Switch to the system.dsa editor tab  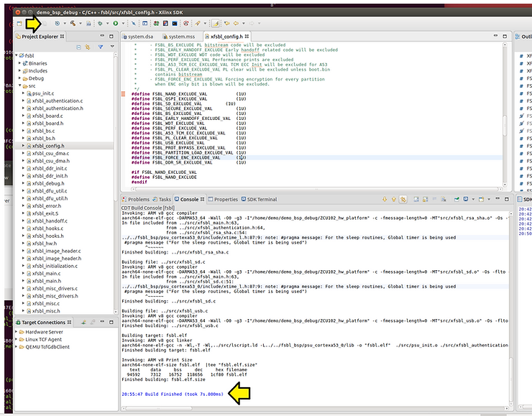point(138,37)
